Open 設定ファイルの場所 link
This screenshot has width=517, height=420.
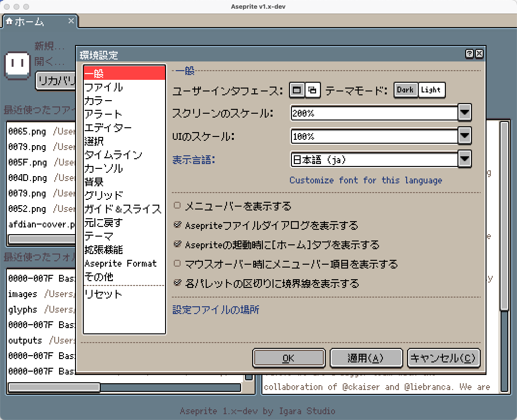point(215,310)
